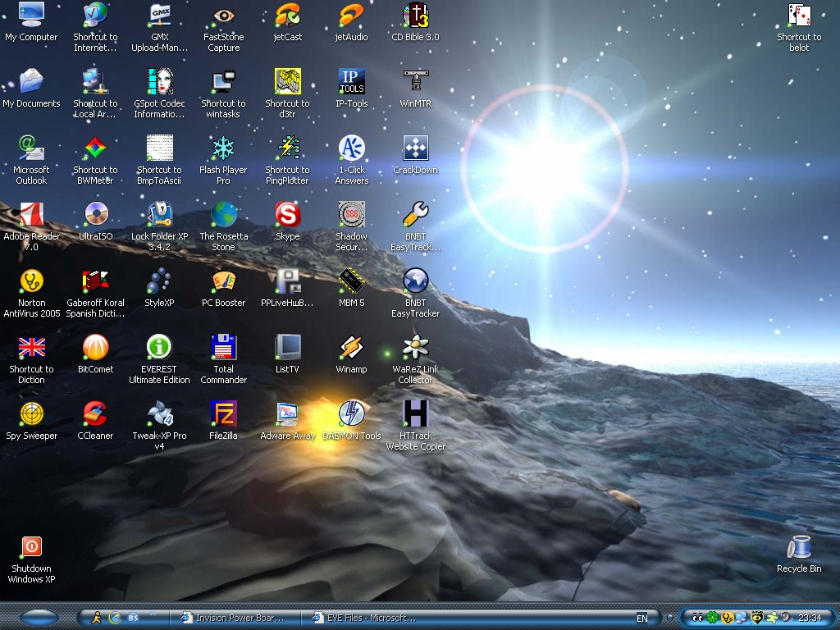840x630 pixels.
Task: Select the BitComet icon
Action: pyautogui.click(x=95, y=347)
